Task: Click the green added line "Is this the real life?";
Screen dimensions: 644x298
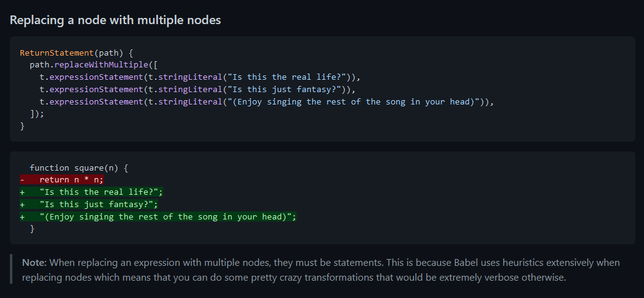Action: pos(91,192)
